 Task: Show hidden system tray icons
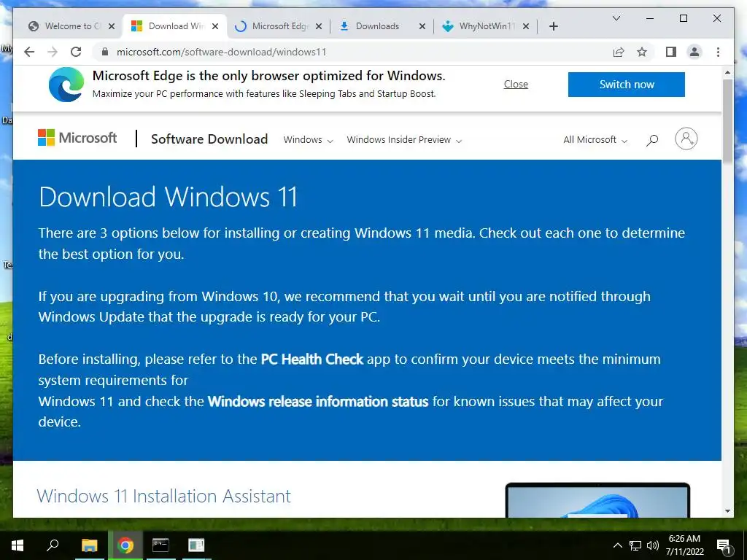[x=617, y=545]
